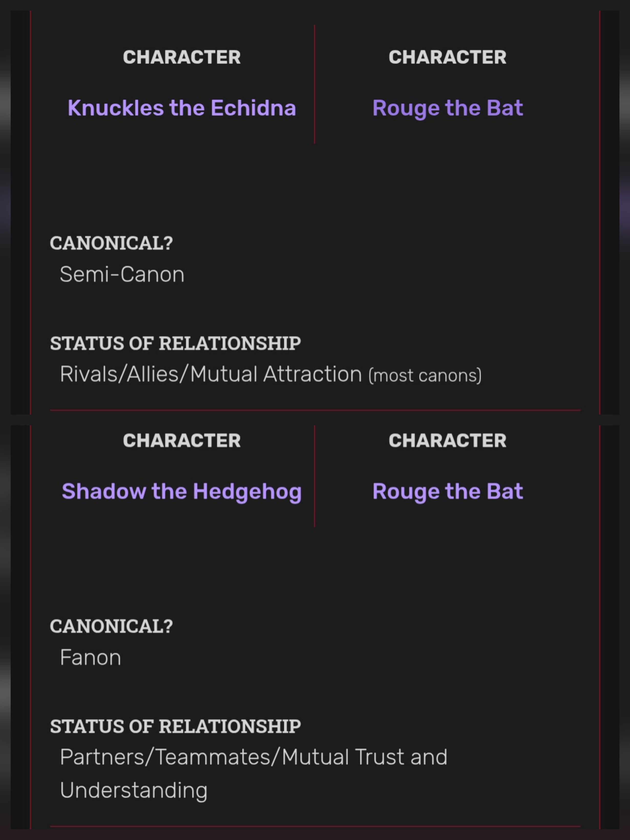This screenshot has width=630, height=840.
Task: Click the Rivals/Allies/Mutual Attraction text
Action: 211,374
